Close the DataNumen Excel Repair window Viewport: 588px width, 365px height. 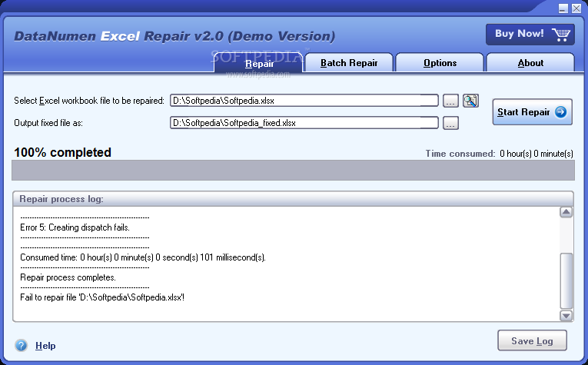click(576, 8)
